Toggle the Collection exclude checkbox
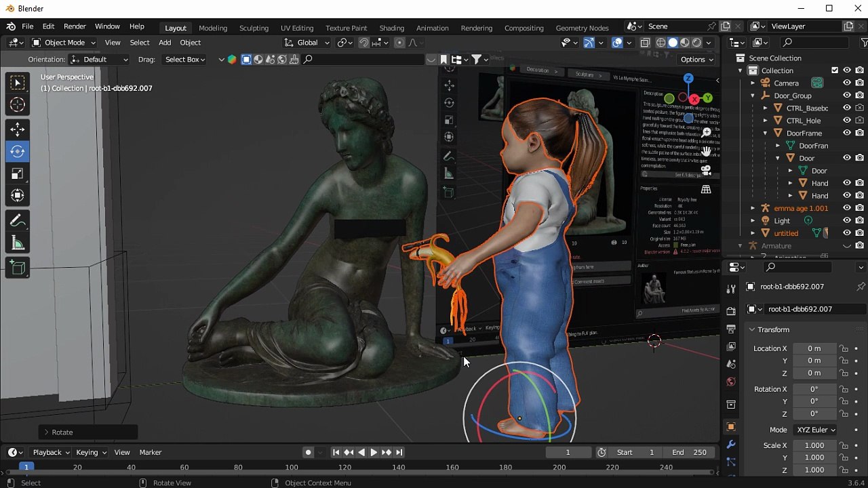This screenshot has height=488, width=868. 835,70
